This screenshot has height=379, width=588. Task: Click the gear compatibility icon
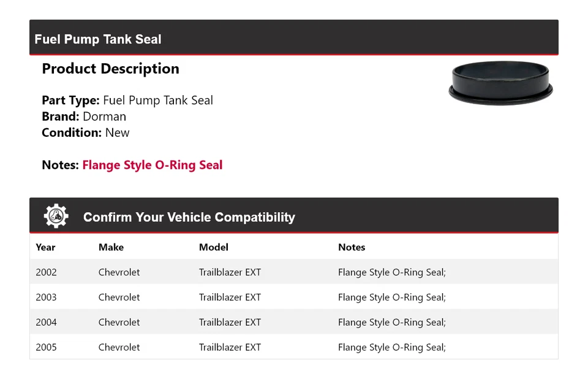click(56, 216)
